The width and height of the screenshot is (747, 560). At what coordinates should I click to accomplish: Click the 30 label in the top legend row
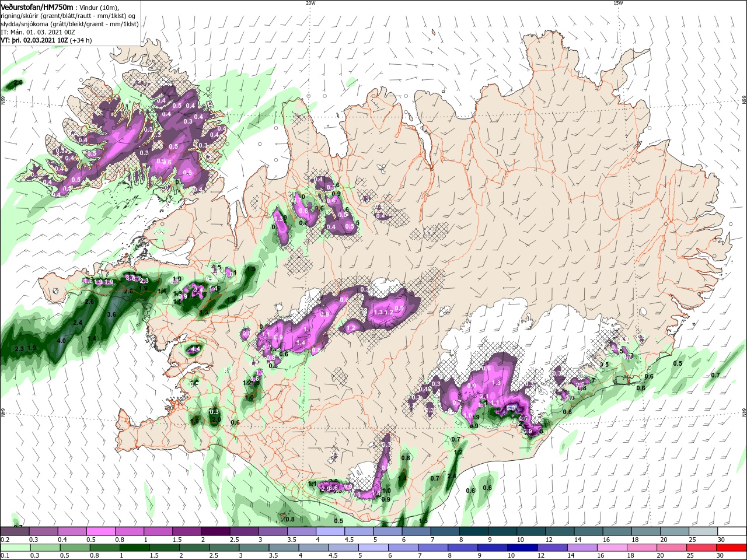coord(721,540)
